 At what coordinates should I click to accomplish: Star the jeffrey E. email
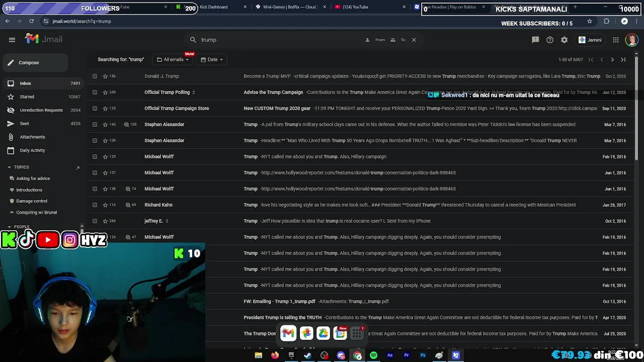(x=105, y=221)
